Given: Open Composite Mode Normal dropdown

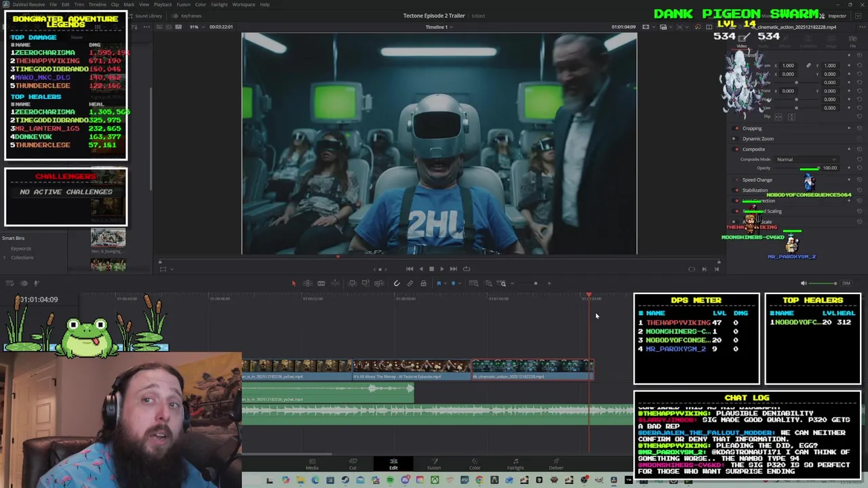Looking at the screenshot, I should pos(807,159).
